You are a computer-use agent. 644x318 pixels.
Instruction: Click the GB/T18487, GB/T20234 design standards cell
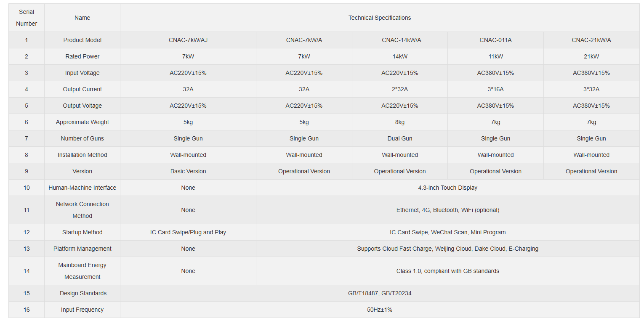(380, 293)
